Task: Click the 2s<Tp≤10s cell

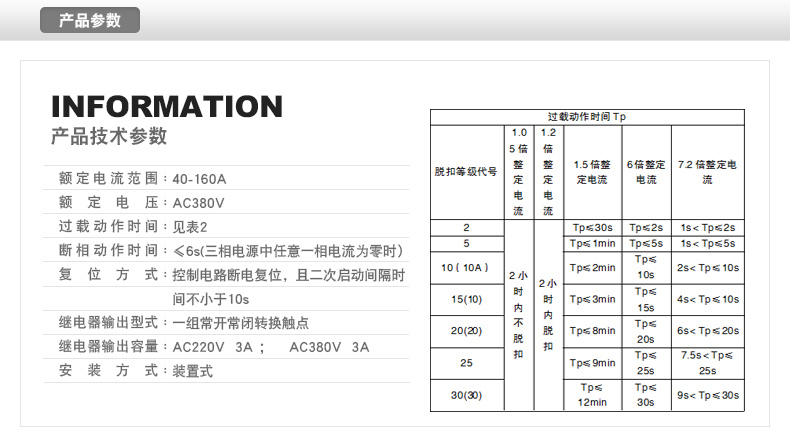Action: coord(708,268)
